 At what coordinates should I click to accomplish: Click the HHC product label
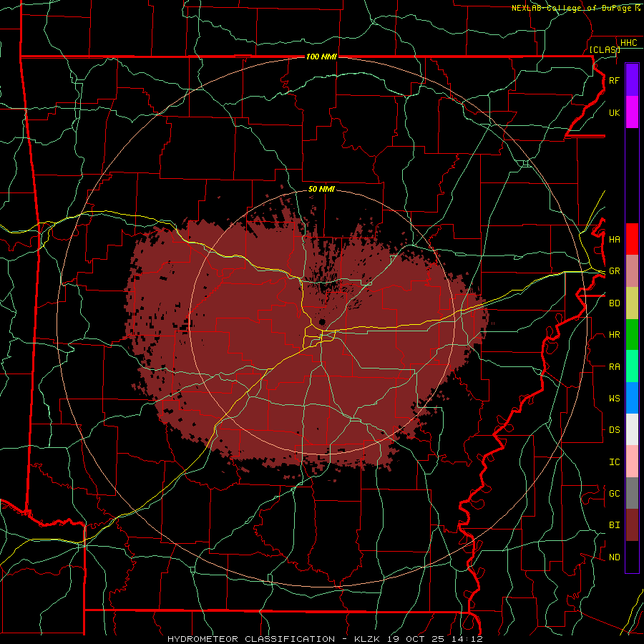(x=628, y=43)
